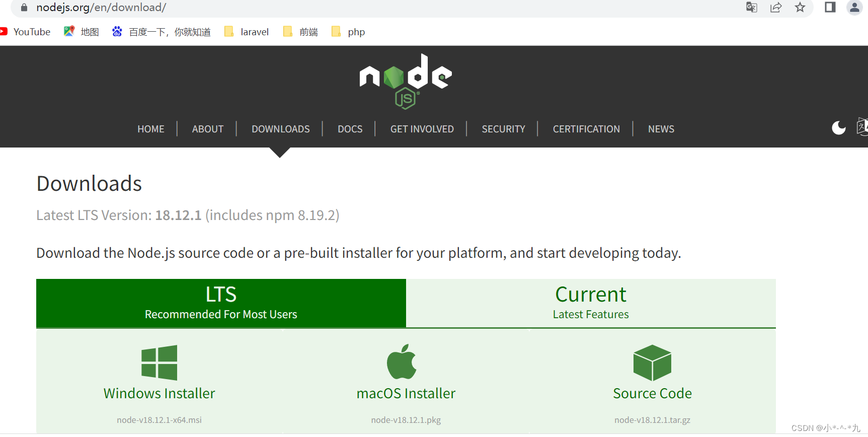Viewport: 868px width, 437px height.
Task: Click the Node.js logo in header
Action: pyautogui.click(x=406, y=81)
